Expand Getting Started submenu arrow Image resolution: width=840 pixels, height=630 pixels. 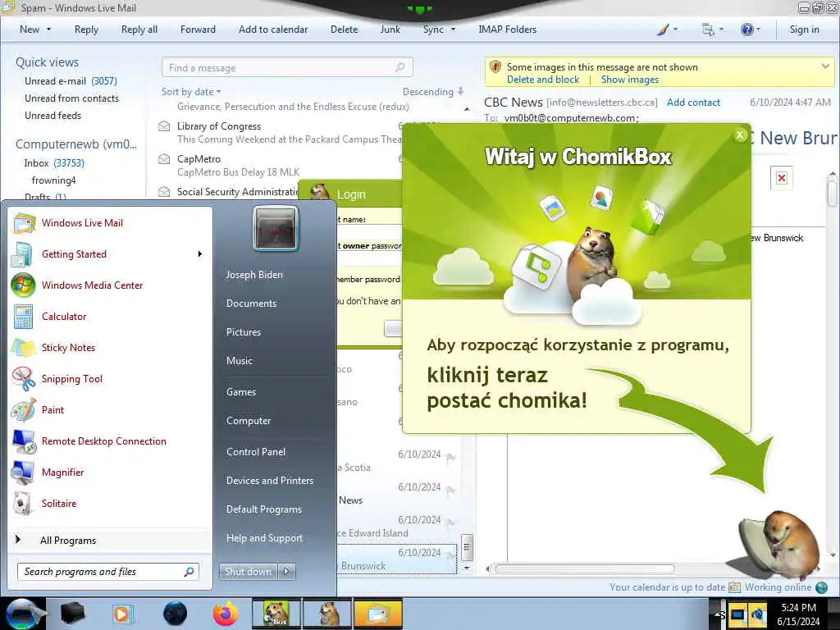pyautogui.click(x=200, y=254)
